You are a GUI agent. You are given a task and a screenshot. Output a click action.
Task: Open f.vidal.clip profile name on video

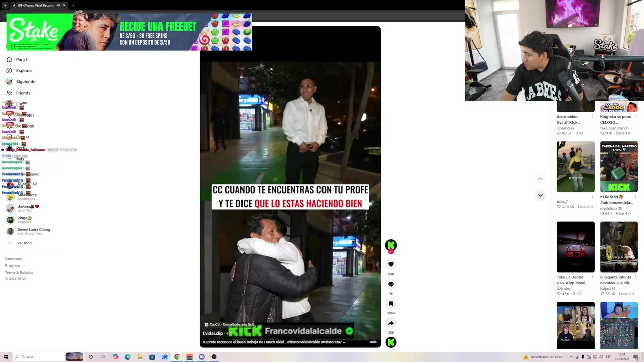click(x=213, y=333)
